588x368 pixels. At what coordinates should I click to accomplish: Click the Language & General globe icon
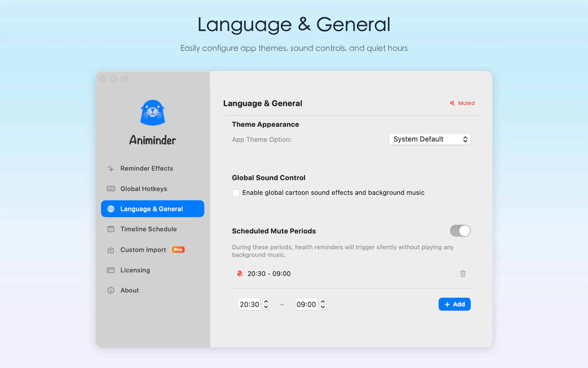pyautogui.click(x=111, y=209)
